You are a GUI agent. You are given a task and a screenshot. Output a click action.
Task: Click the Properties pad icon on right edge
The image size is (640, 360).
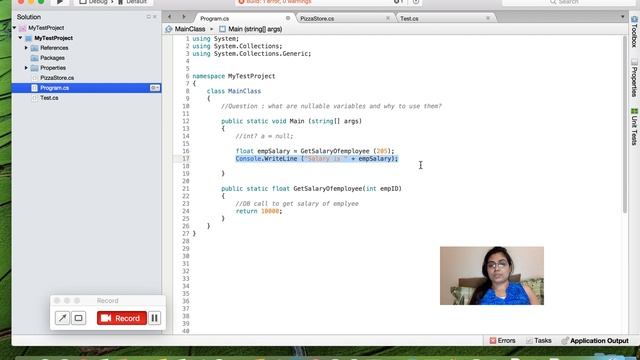(634, 62)
